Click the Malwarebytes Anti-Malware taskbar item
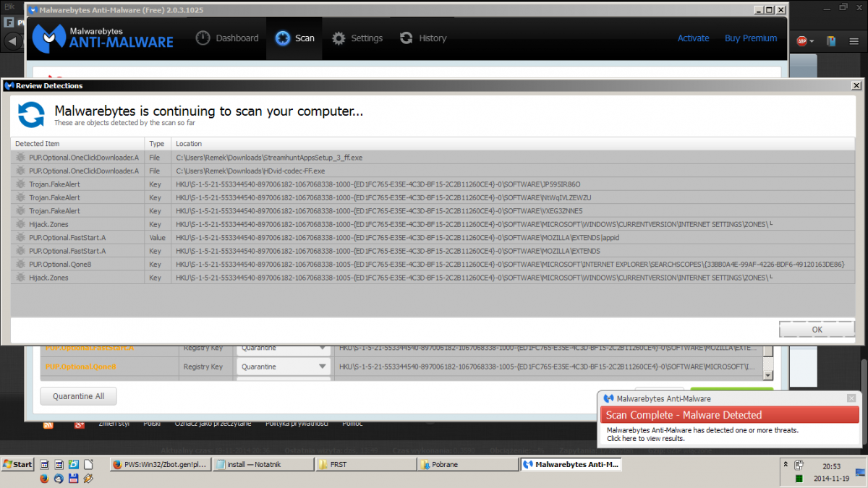868x488 pixels. coord(570,464)
